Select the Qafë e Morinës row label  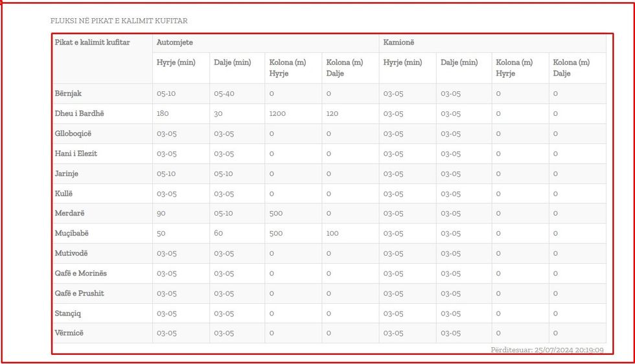tap(80, 273)
